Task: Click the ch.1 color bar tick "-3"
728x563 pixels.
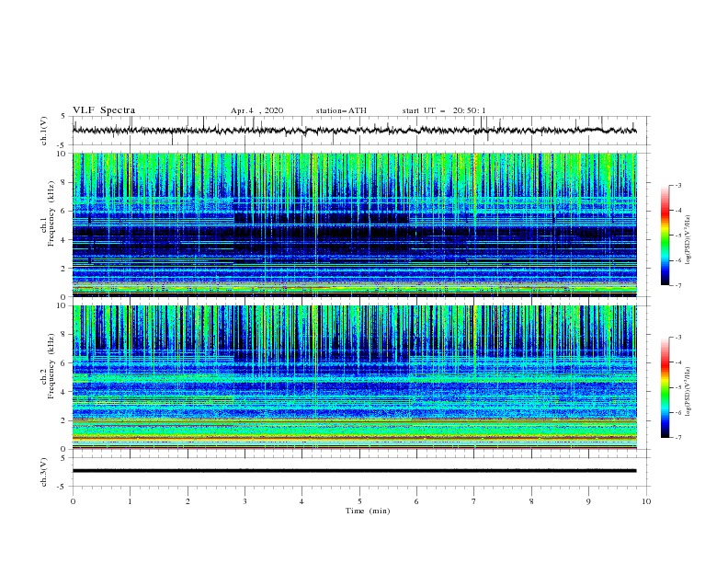Action: tap(677, 185)
